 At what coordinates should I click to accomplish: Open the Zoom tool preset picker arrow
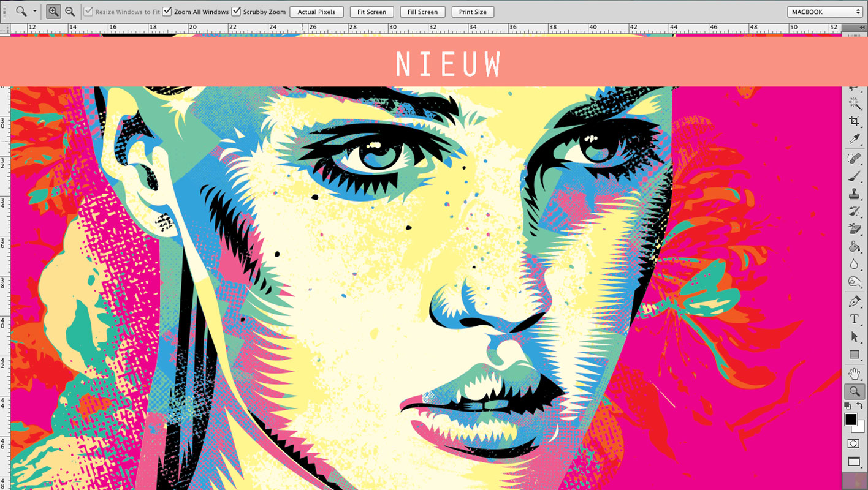point(34,12)
